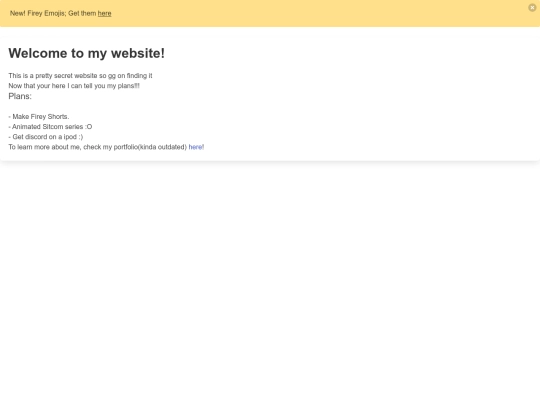Open the portfolio 'here!' link
This screenshot has width=540, height=405.
[x=196, y=147]
